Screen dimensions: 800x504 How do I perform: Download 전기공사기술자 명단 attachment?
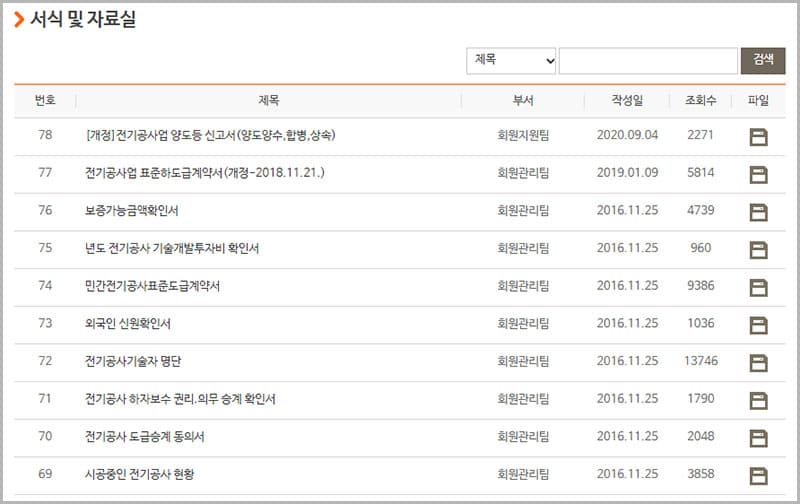[758, 362]
